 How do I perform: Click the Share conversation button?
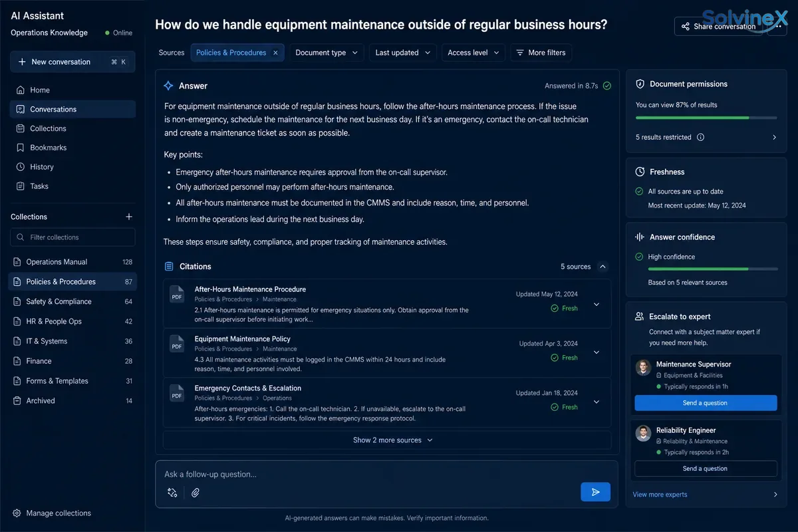718,27
